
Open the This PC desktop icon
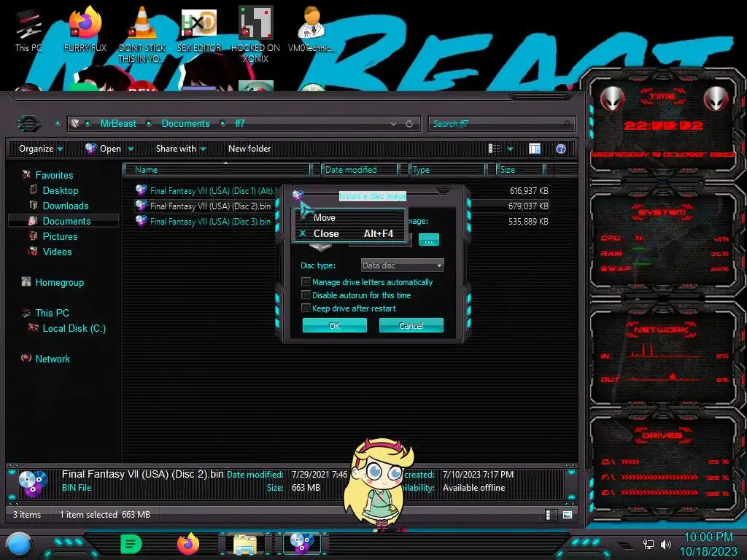click(x=28, y=29)
